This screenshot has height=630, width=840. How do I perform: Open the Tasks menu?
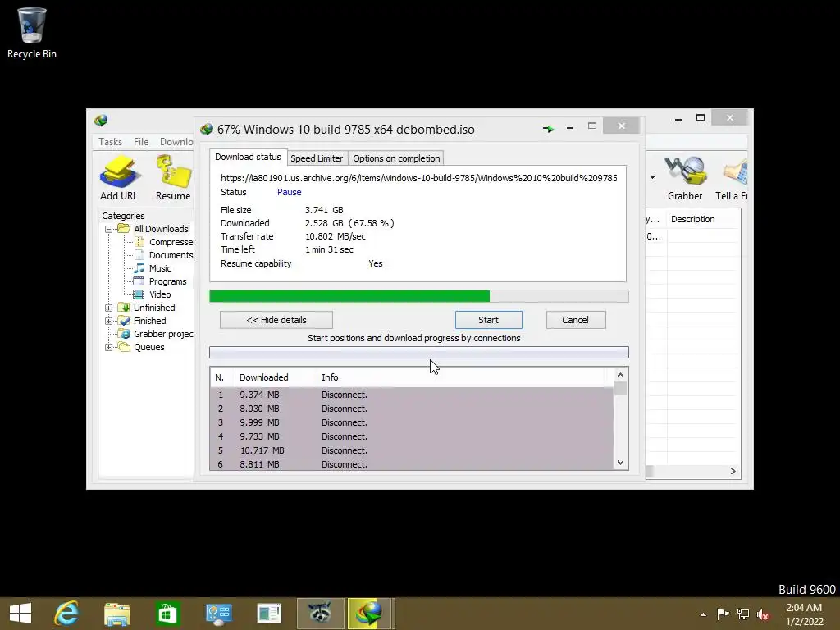pyautogui.click(x=111, y=141)
